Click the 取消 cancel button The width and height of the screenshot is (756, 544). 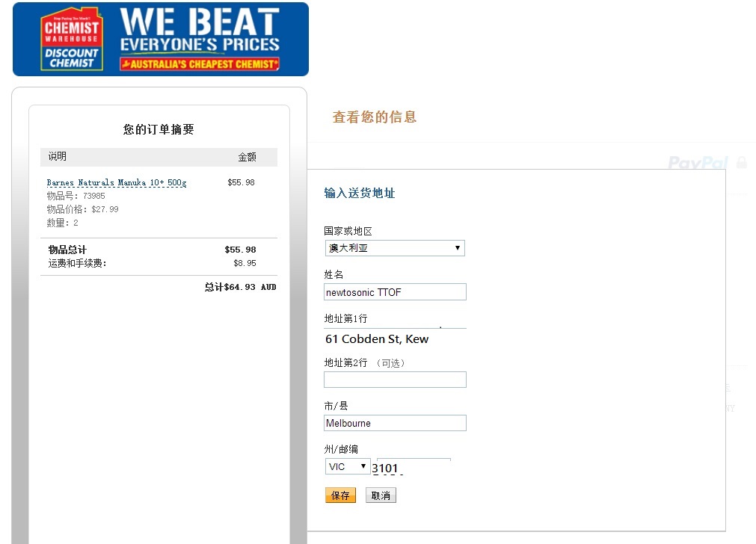point(381,495)
